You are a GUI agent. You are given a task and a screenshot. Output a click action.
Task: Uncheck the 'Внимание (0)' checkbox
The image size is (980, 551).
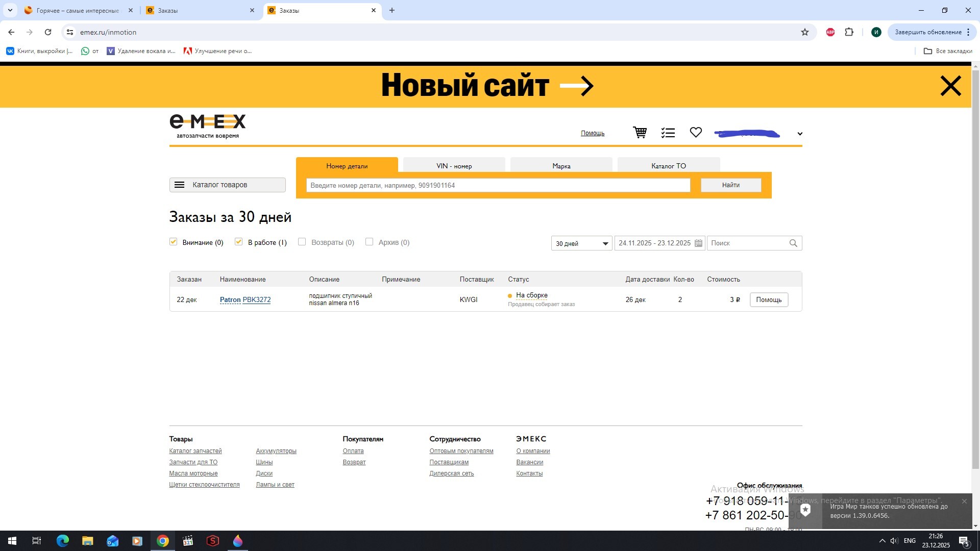[174, 242]
